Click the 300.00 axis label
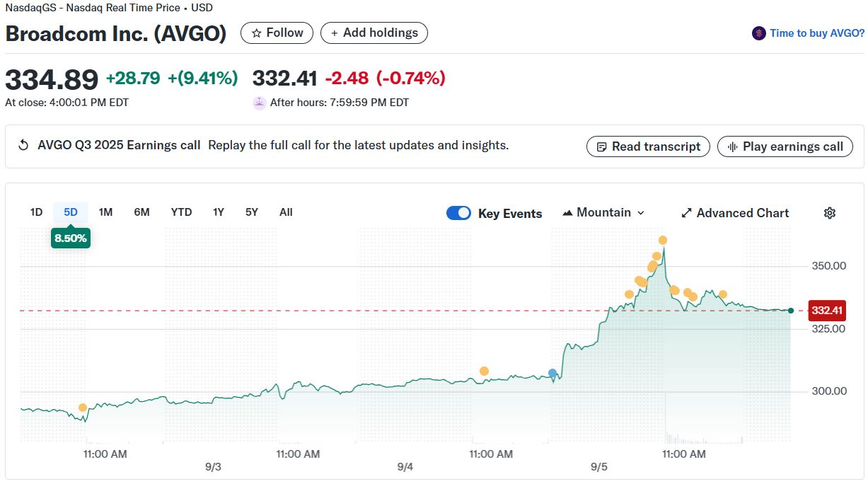This screenshot has height=484, width=868. point(829,391)
